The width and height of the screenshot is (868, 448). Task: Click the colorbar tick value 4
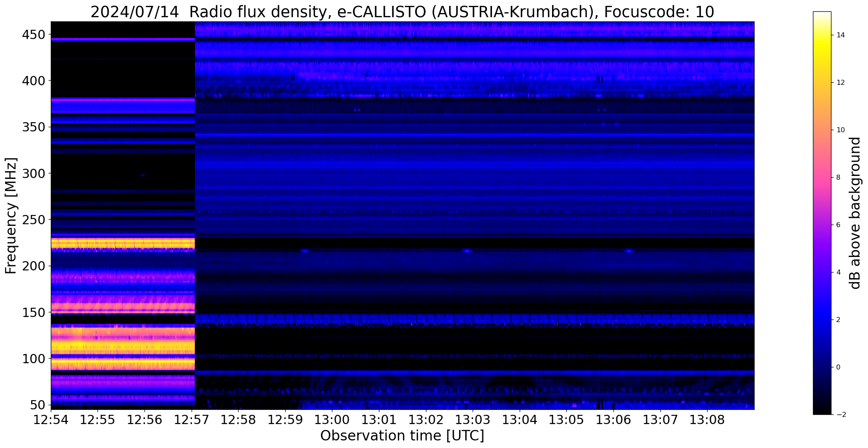coord(839,272)
